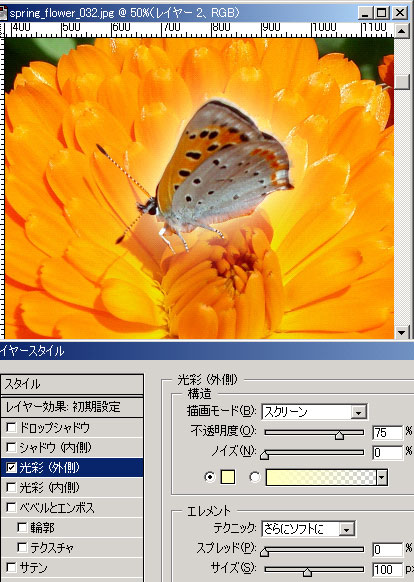Enable the 光彩 (内側) checkbox
This screenshot has height=582, width=414.
tap(12, 488)
